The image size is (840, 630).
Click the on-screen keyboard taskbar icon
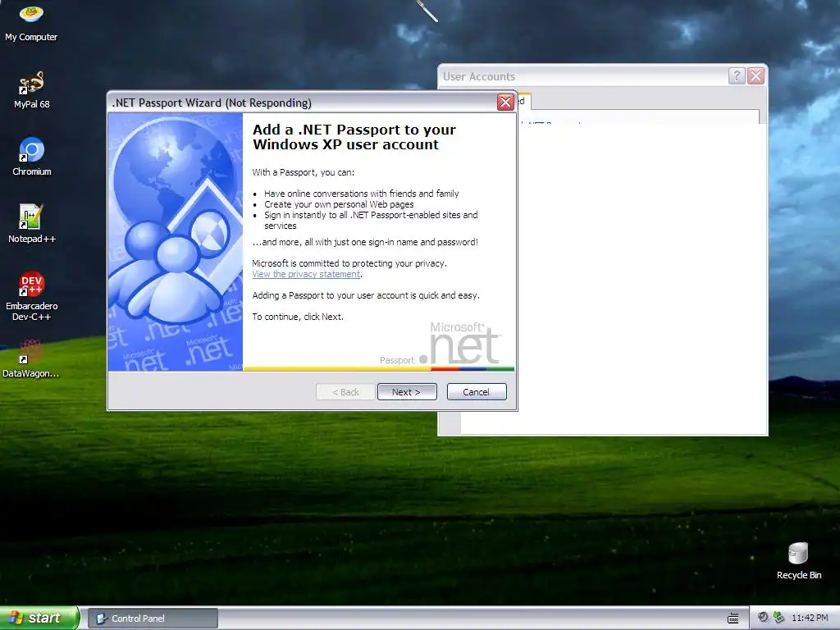pos(733,619)
